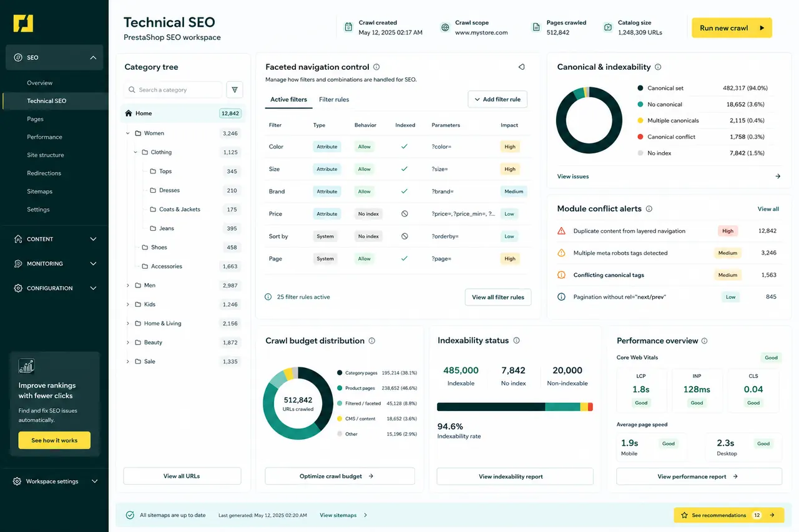Click View all filter rules button
This screenshot has width=799, height=532.
click(x=498, y=297)
